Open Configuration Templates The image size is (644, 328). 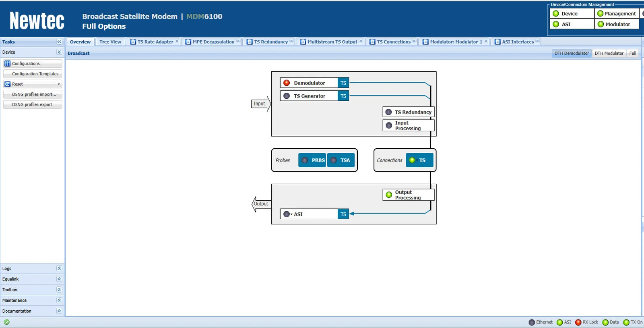[x=33, y=74]
